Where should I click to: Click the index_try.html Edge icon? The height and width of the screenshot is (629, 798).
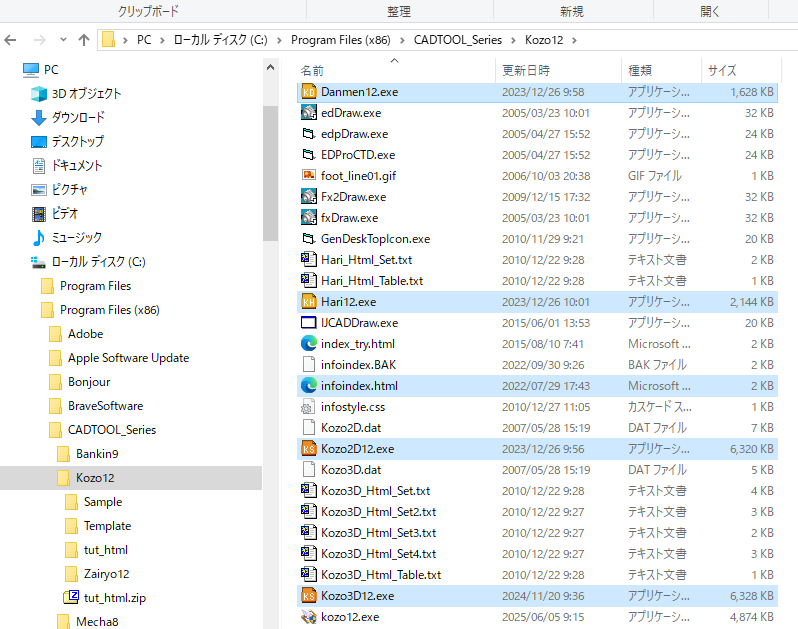point(308,344)
